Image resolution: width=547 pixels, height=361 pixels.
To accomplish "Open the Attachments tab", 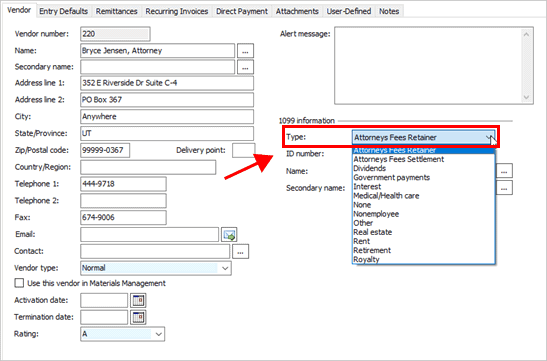I will pyautogui.click(x=297, y=11).
